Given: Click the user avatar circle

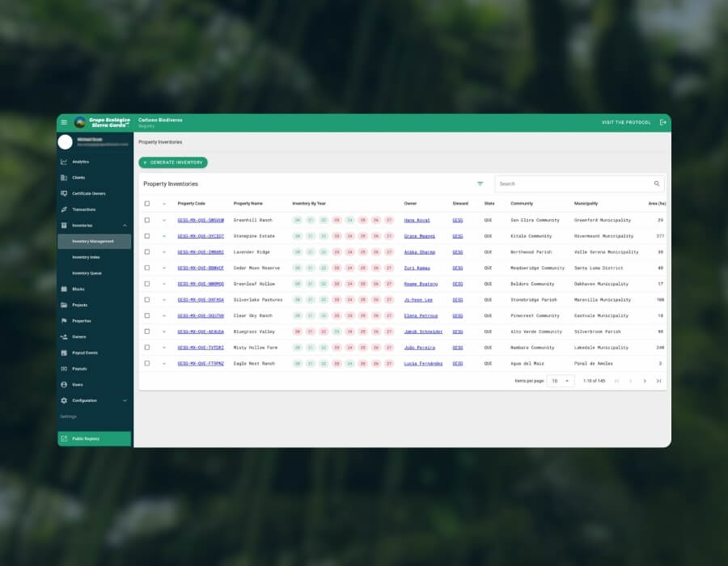Looking at the screenshot, I should point(65,142).
